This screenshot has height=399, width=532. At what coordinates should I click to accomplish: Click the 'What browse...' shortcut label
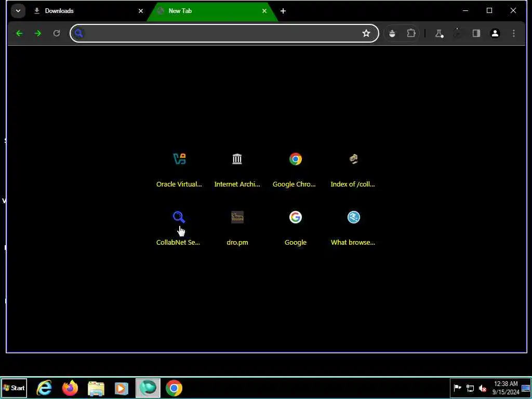click(353, 242)
